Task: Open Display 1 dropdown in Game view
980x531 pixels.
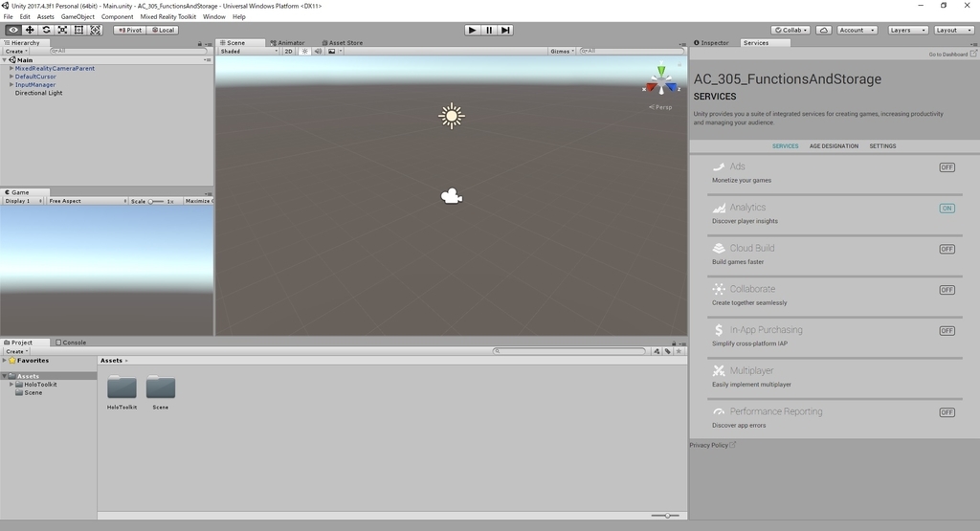Action: (23, 201)
